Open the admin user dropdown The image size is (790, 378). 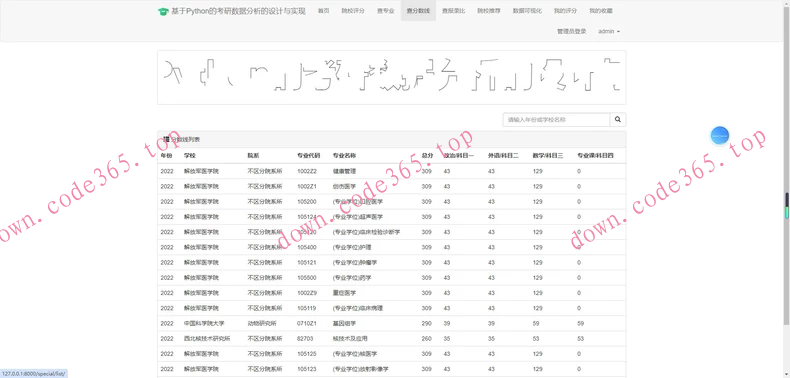point(609,31)
